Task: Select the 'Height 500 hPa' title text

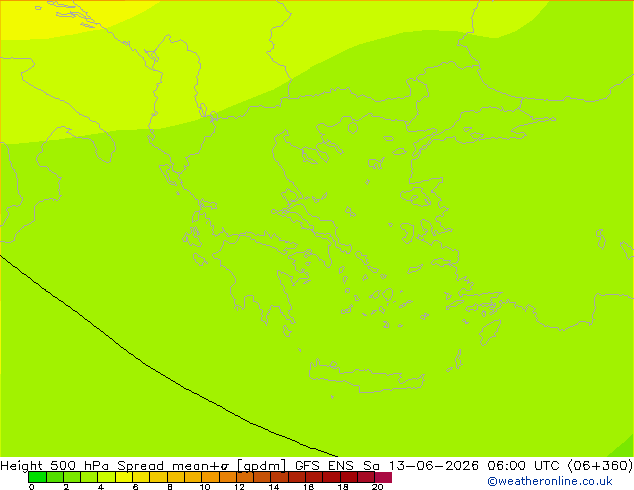Action: [55, 465]
